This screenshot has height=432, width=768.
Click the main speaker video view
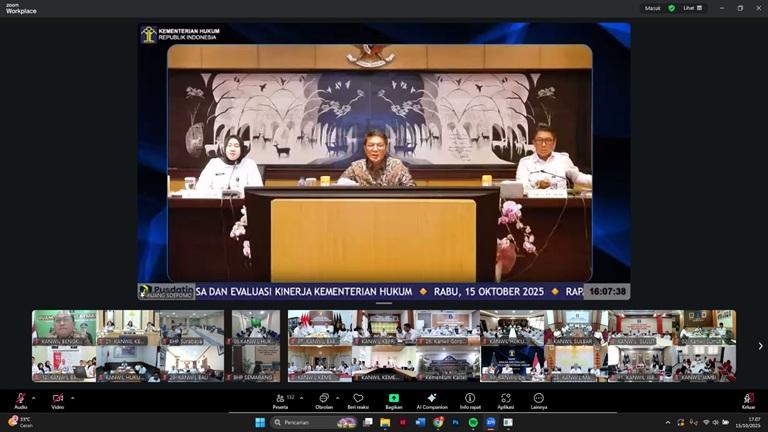pyautogui.click(x=384, y=161)
